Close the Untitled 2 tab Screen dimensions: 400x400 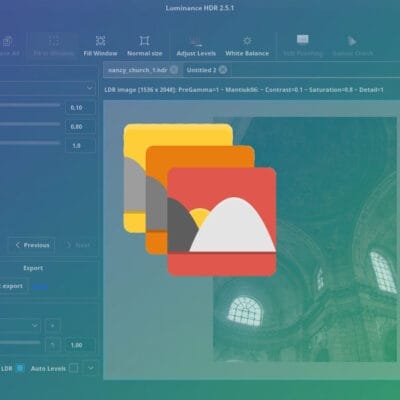click(x=223, y=70)
